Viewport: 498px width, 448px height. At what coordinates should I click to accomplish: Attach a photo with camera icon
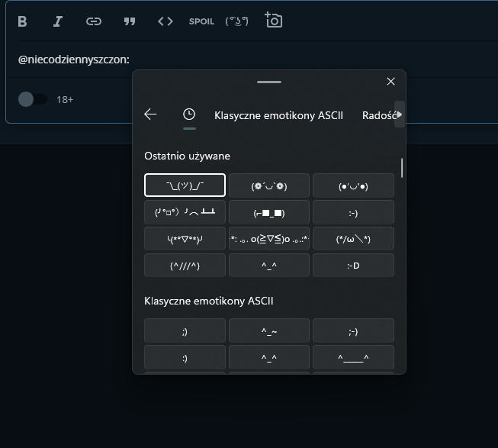(x=273, y=21)
